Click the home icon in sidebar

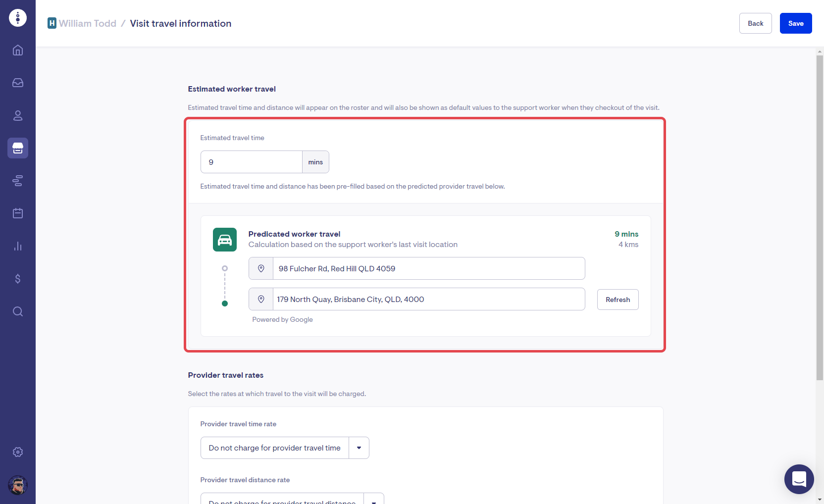[18, 50]
